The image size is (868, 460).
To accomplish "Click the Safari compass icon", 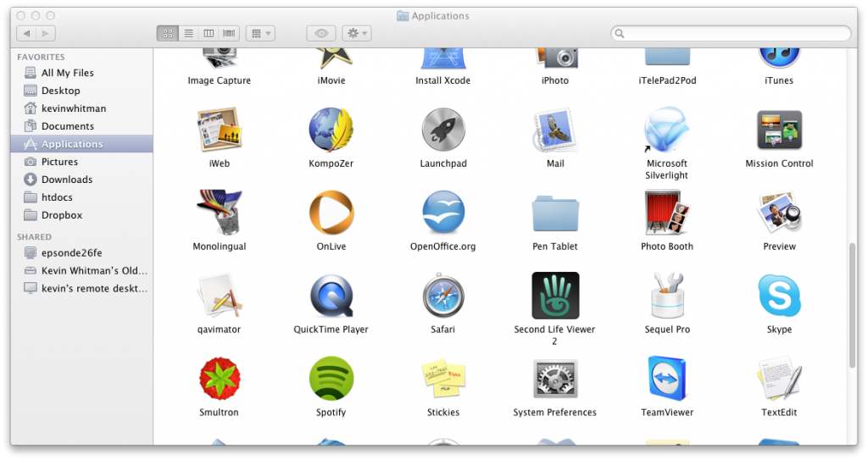I will pos(442,296).
